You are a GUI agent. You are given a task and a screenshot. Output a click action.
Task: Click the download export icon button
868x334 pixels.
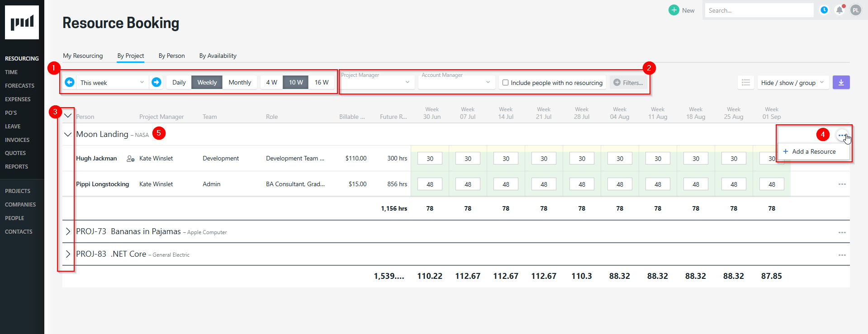point(841,82)
